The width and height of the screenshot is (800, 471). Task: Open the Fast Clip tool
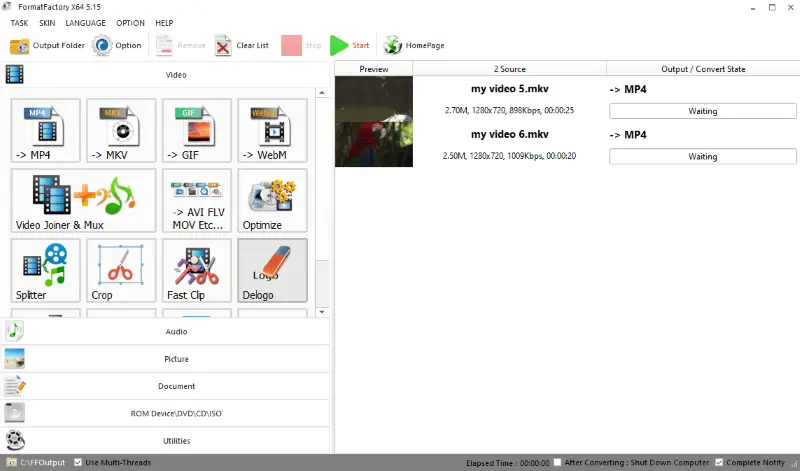tap(197, 270)
